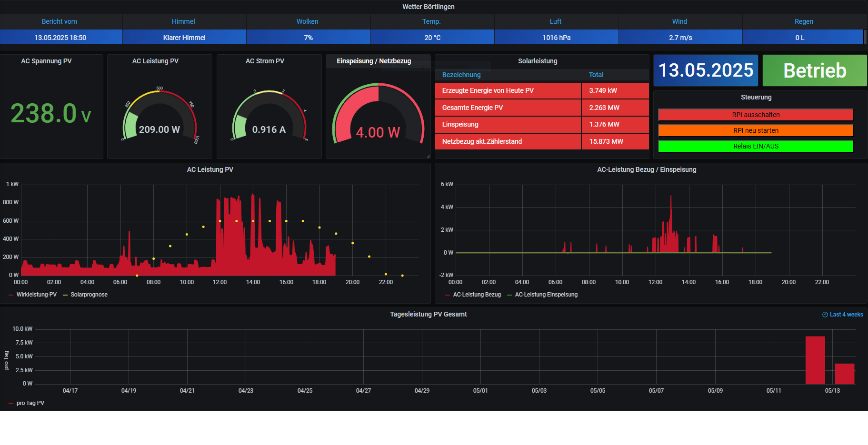The image size is (868, 445).
Task: Click the green AC-Leistung Einspeisung legend marker
Action: click(509, 295)
